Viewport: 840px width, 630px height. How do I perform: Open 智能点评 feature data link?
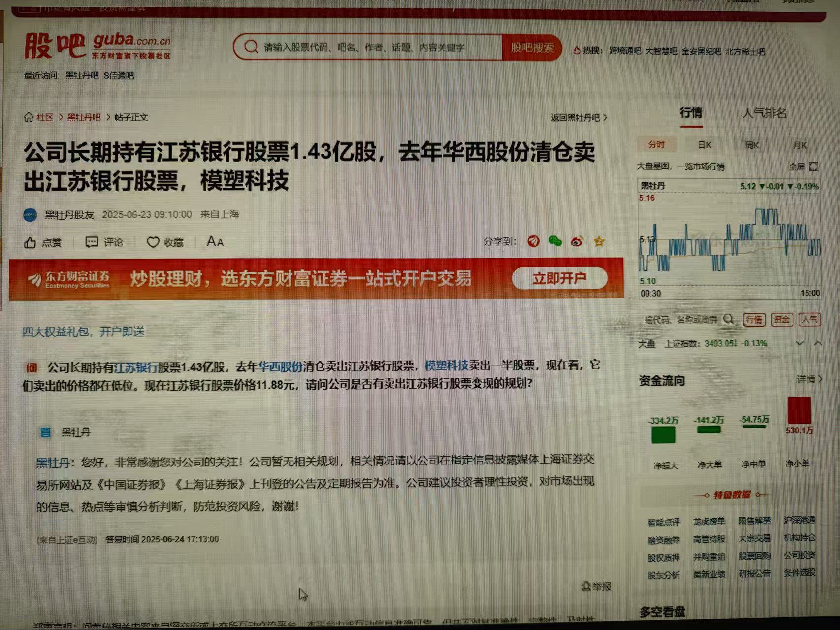tap(663, 522)
